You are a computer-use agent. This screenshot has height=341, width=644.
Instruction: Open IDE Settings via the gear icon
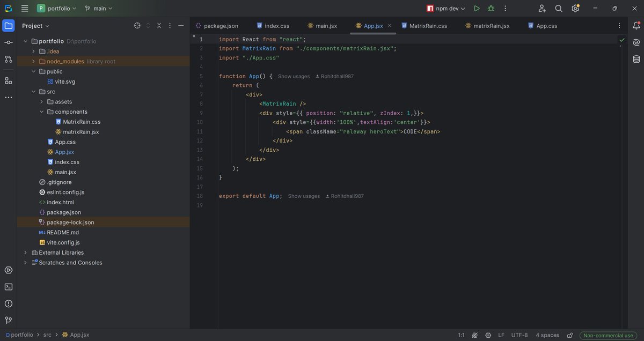point(575,8)
